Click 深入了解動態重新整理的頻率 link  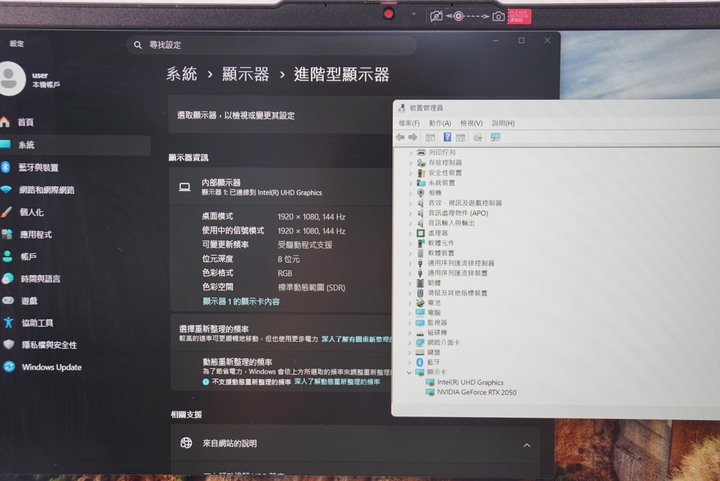(x=337, y=381)
